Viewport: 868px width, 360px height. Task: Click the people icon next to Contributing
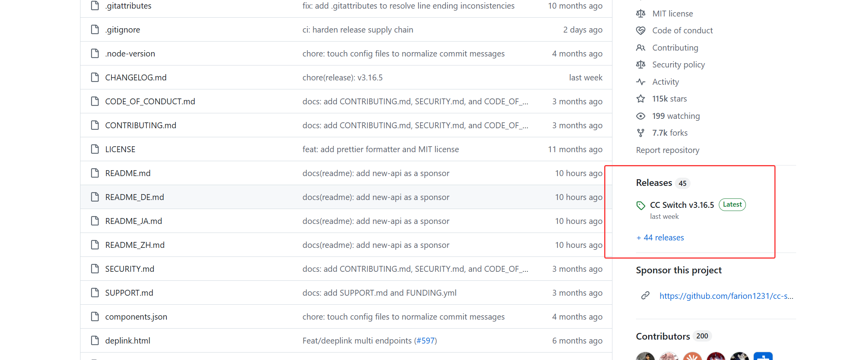coord(641,48)
